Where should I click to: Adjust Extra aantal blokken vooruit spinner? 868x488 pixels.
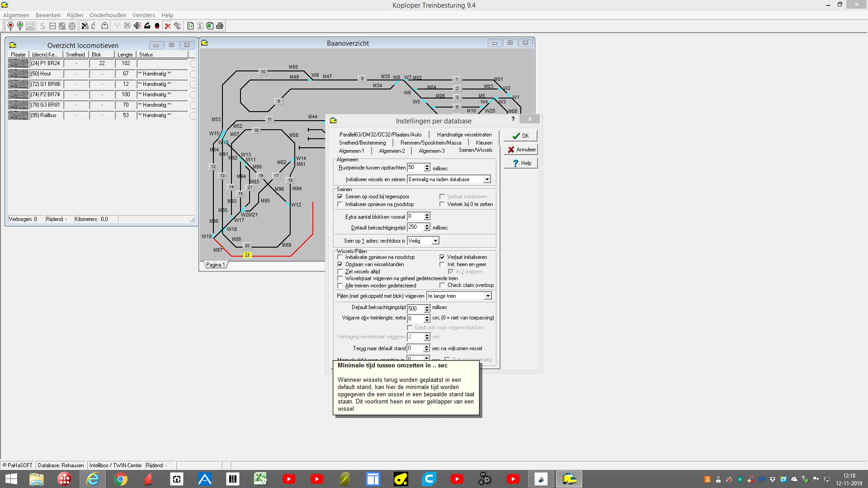coord(427,216)
